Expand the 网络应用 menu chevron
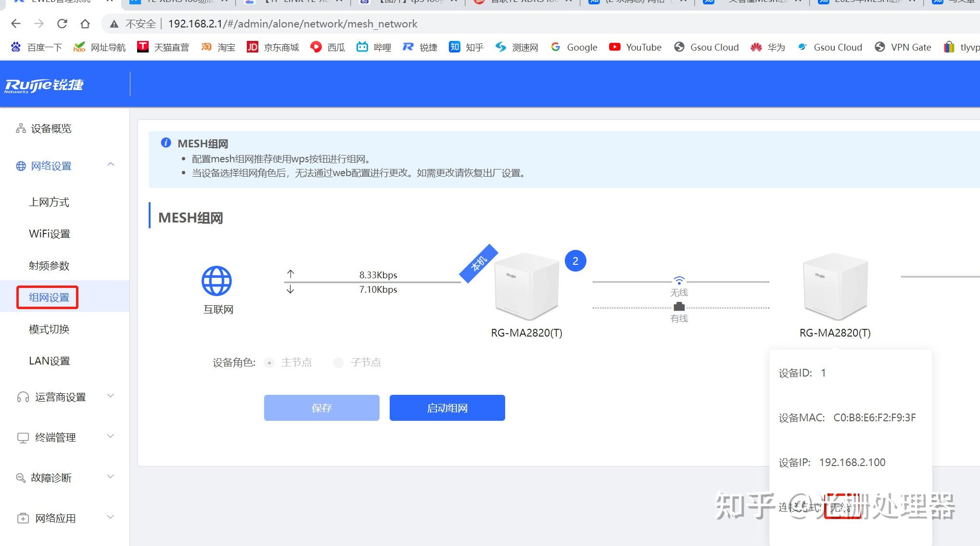The image size is (980, 546). click(111, 517)
